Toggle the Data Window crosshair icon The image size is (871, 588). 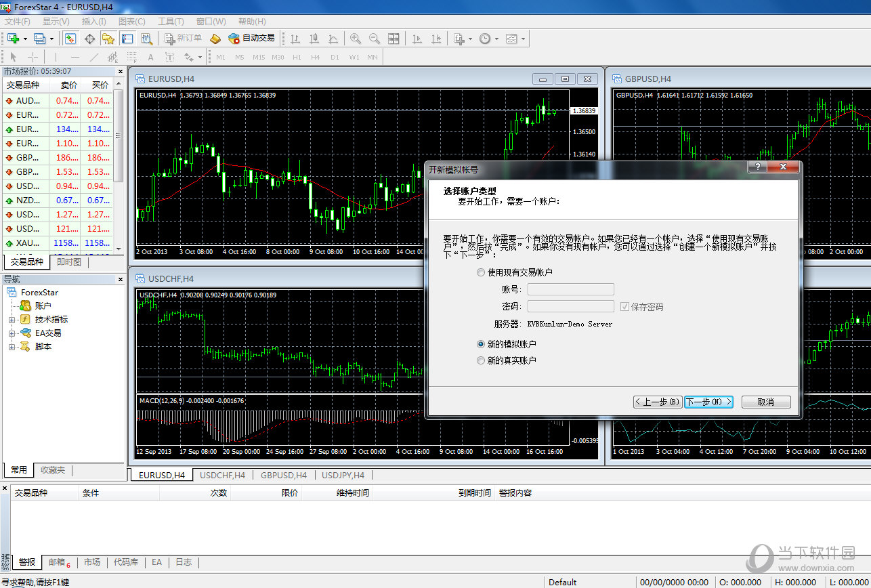[x=89, y=39]
